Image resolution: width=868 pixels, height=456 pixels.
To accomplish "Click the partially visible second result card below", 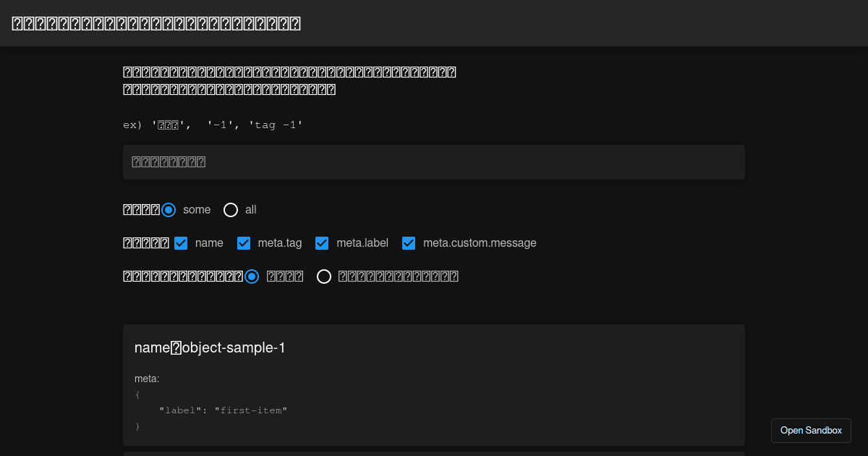I will [x=434, y=453].
